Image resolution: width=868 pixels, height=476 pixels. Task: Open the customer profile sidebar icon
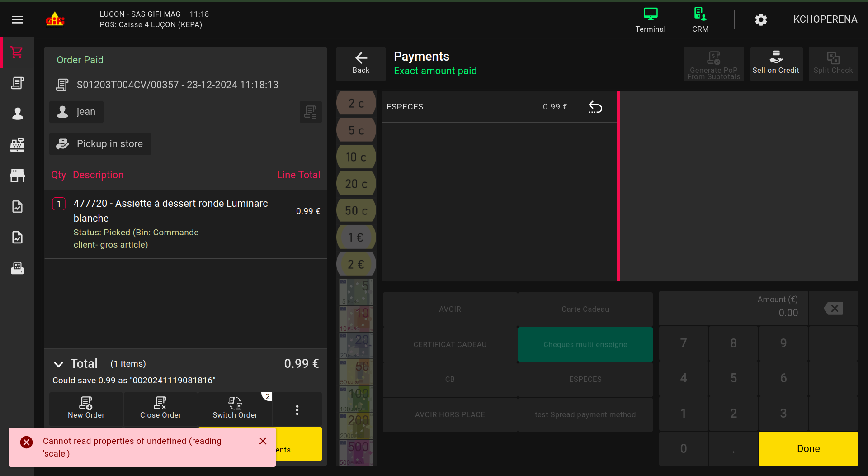point(17,114)
